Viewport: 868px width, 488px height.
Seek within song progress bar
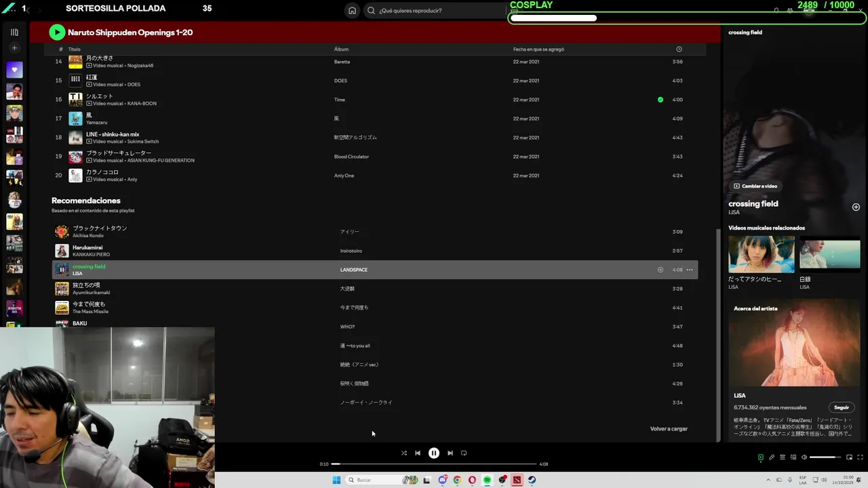point(434,464)
